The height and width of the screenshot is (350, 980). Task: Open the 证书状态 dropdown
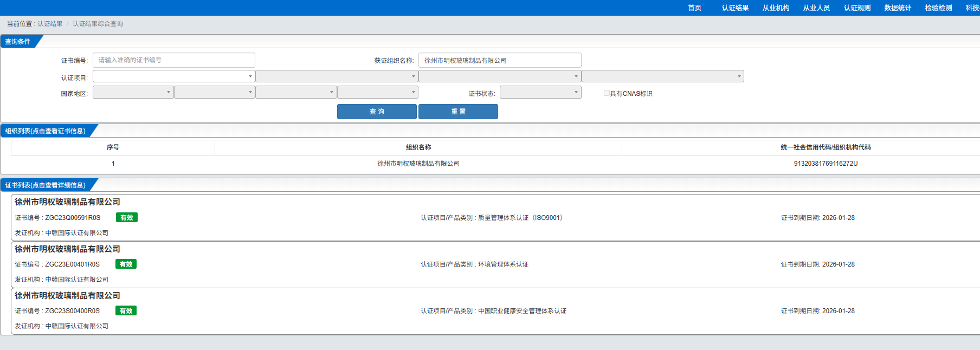pos(540,92)
